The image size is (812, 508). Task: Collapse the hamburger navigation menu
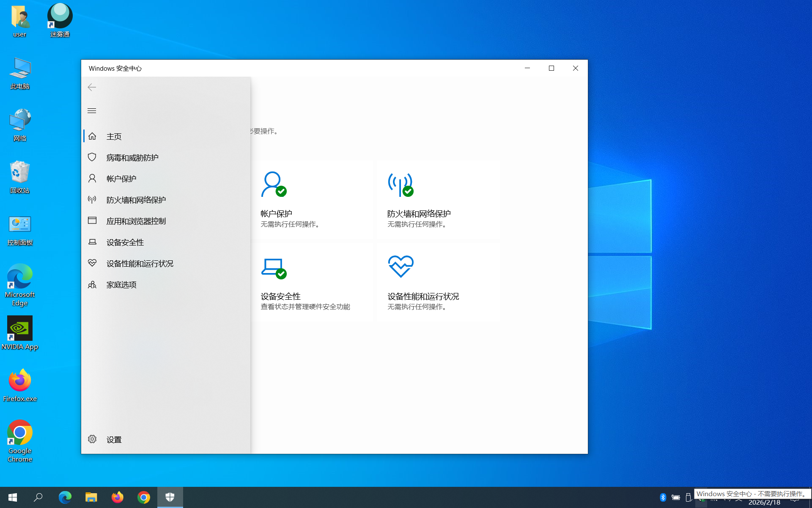[92, 111]
